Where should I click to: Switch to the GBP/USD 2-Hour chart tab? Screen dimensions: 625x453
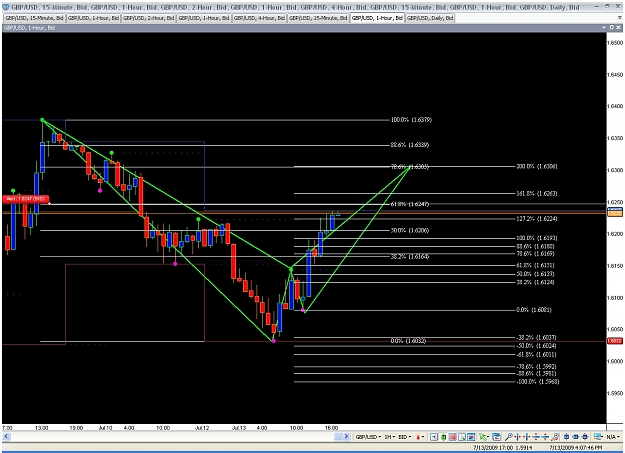149,18
